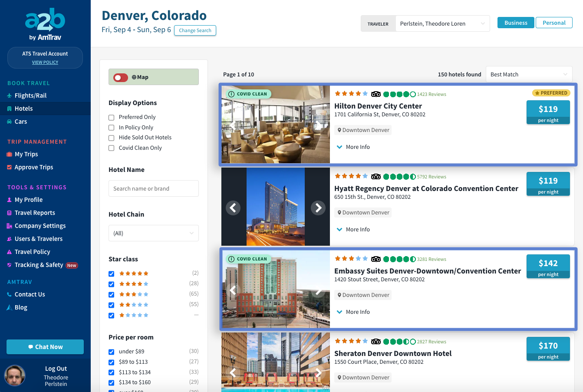Open Flights/Rail in the sidebar
583x392 pixels.
pyautogui.click(x=30, y=96)
